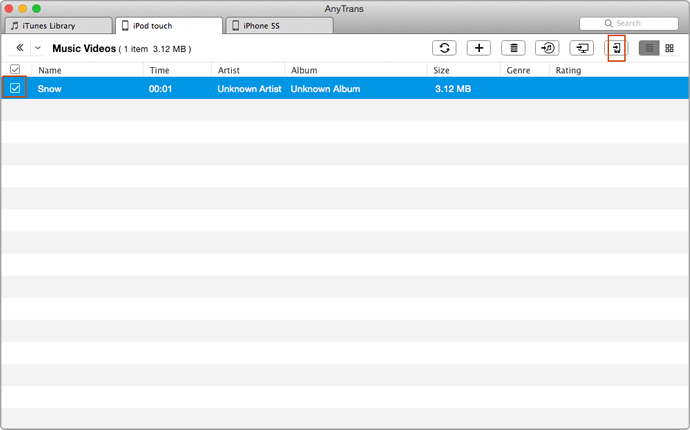Click the '3.12 MB' size cell

(453, 88)
